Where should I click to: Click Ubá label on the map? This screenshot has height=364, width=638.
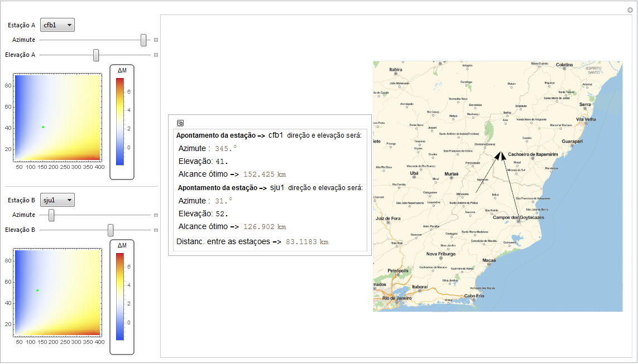[x=414, y=173]
